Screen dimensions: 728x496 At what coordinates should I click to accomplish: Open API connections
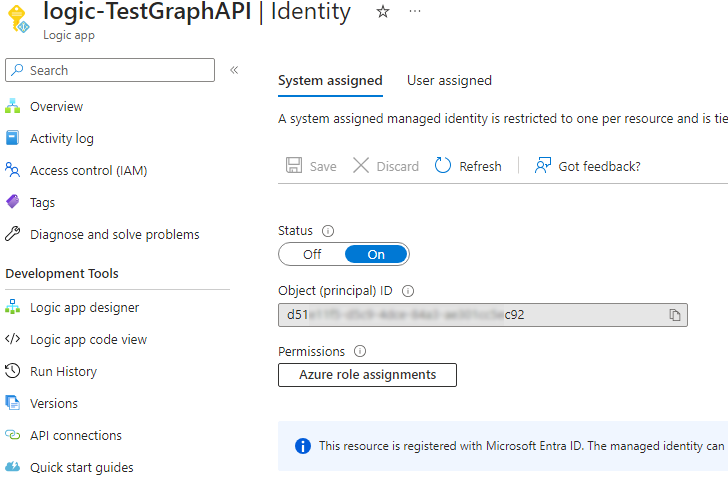(x=76, y=436)
